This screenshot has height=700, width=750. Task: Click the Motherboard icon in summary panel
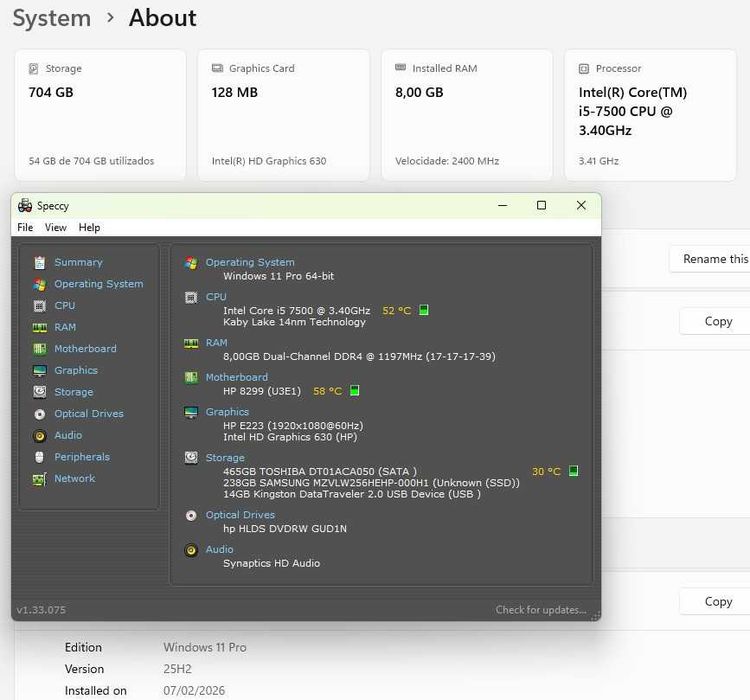coord(191,378)
